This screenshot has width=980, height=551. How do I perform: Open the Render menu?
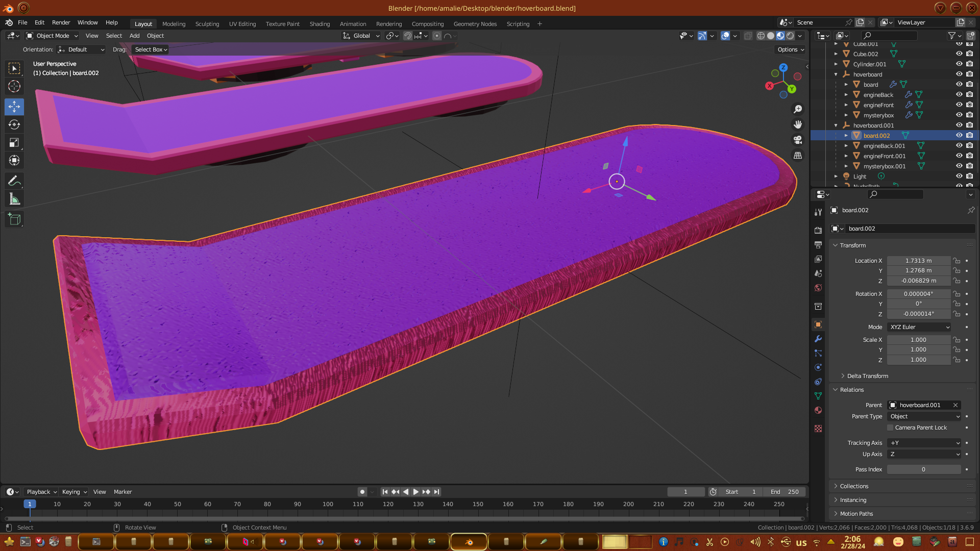pyautogui.click(x=61, y=22)
